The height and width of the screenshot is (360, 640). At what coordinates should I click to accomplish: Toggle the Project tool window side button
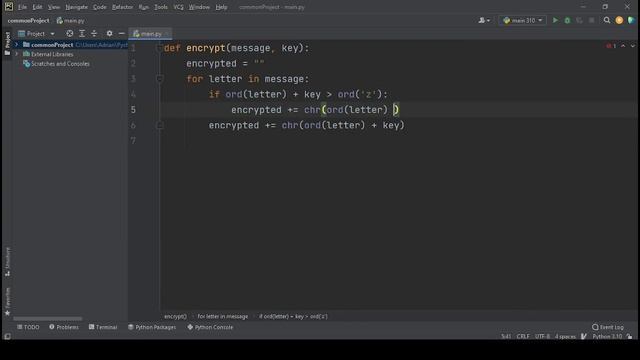click(x=7, y=43)
